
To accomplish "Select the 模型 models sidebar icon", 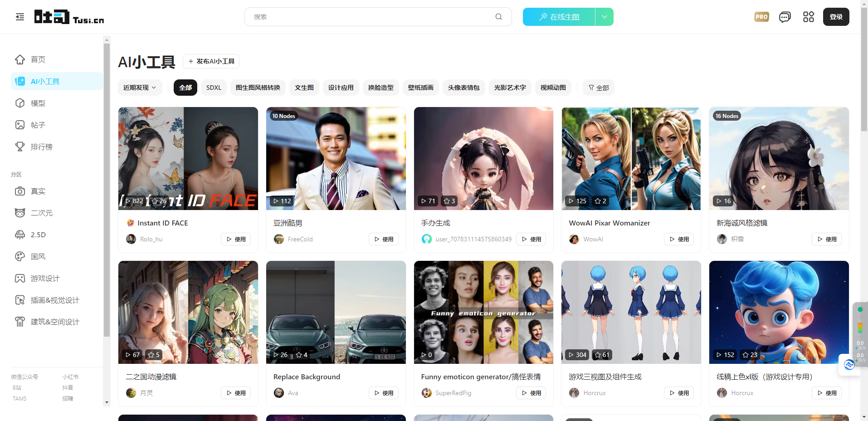I will (20, 103).
